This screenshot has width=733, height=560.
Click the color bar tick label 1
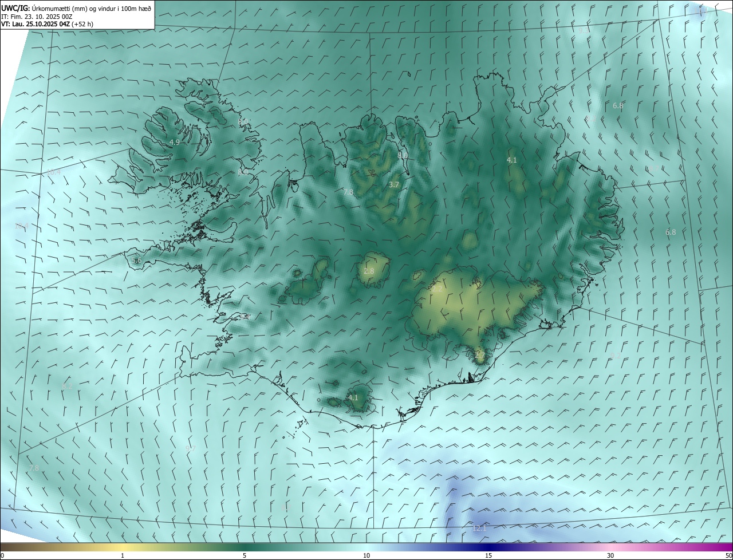tap(123, 555)
